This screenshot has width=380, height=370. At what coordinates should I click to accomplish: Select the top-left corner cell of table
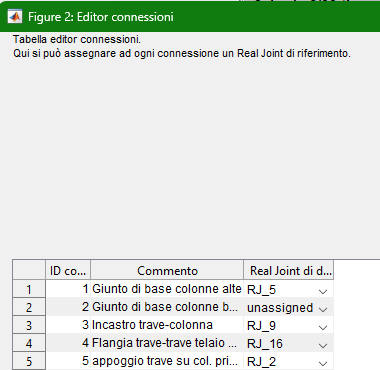[29, 270]
